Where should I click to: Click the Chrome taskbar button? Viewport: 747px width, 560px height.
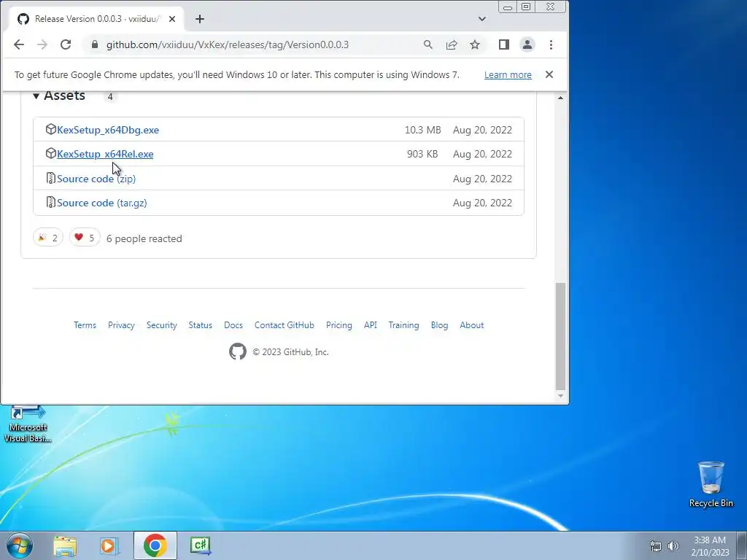(155, 545)
